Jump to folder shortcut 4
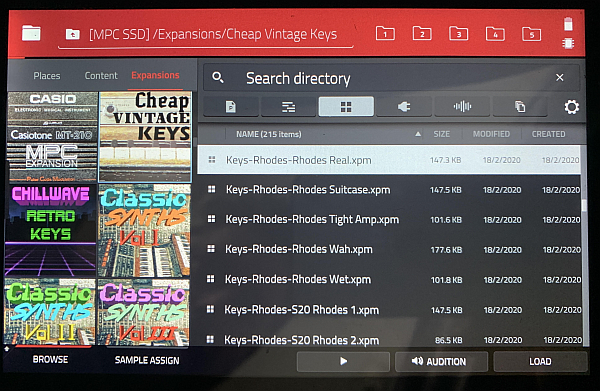The height and width of the screenshot is (391, 600). (495, 34)
